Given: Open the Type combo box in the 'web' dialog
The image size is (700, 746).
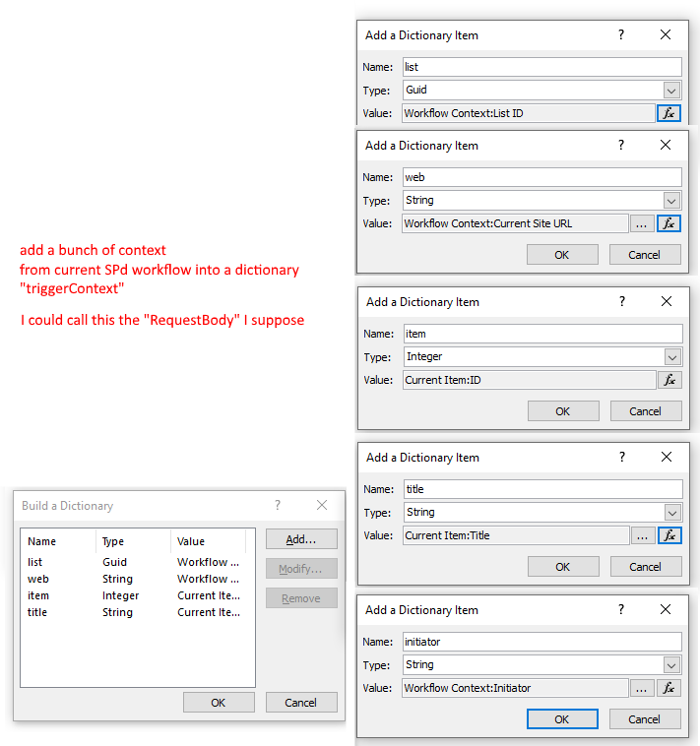Looking at the screenshot, I should [671, 200].
